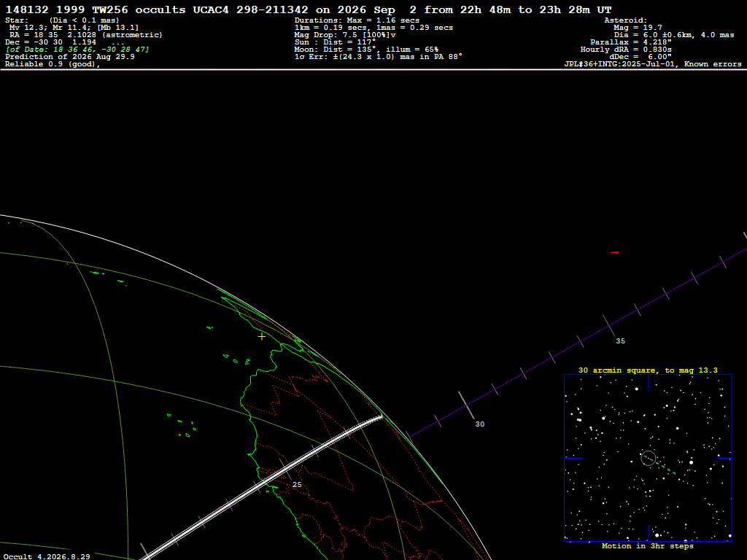Click the 'Asteroid:' heading
The height and width of the screenshot is (560, 747).
tap(625, 20)
